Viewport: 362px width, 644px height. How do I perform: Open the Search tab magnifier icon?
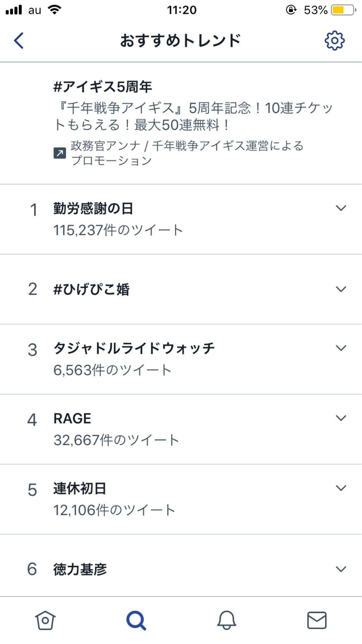point(136,620)
